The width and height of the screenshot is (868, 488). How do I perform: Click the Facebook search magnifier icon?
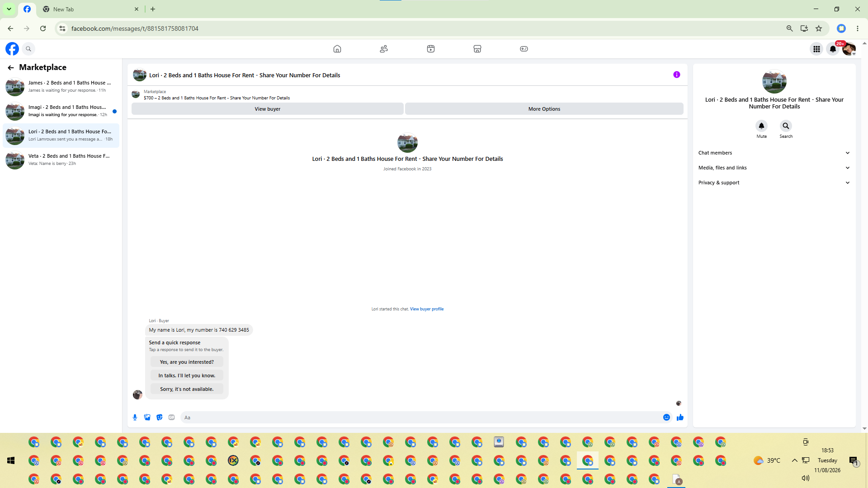coord(28,49)
